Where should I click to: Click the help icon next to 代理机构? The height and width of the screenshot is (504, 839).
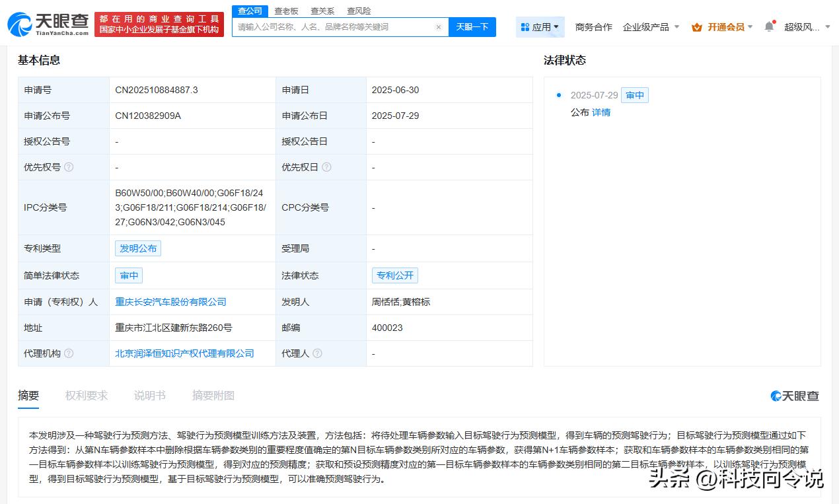[69, 353]
